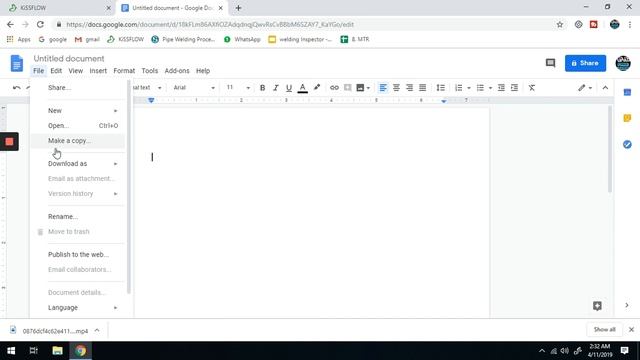Screen dimensions: 640x360
Task: Select right align
Action: click(x=409, y=88)
